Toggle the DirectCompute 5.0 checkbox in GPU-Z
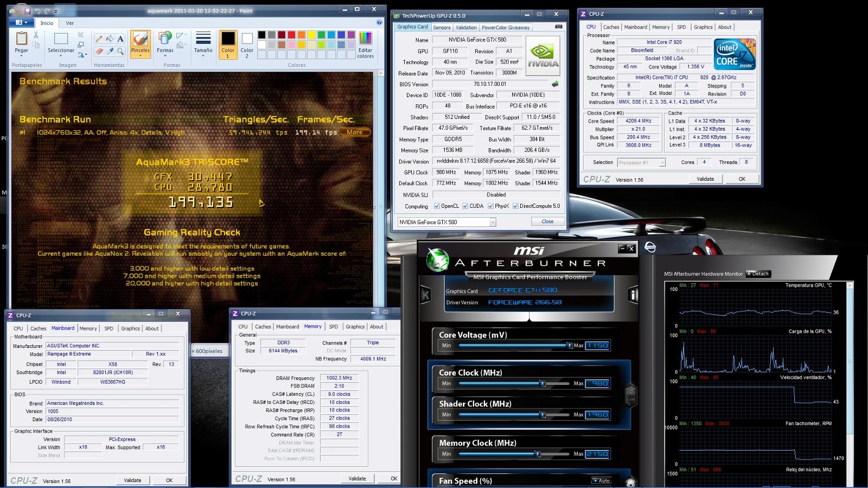 [515, 206]
